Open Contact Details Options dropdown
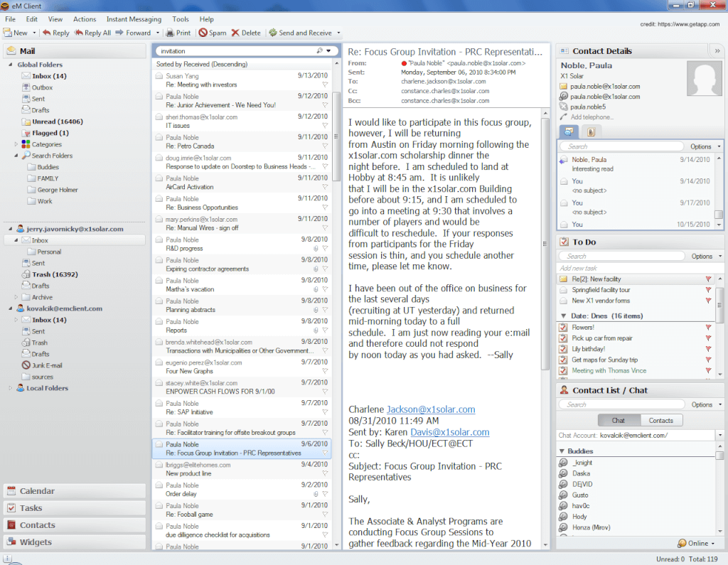This screenshot has width=728, height=565. coord(705,146)
